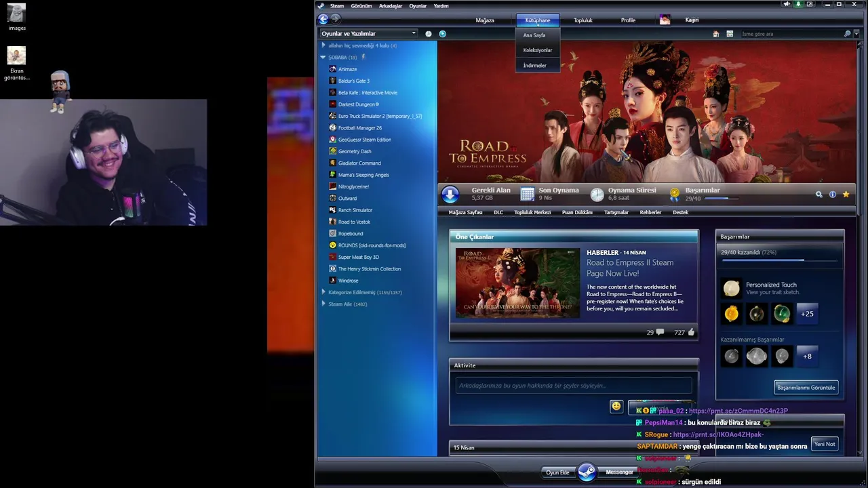Collapse the ŞOBABA collection
This screenshot has height=488, width=868.
pyautogui.click(x=323, y=58)
